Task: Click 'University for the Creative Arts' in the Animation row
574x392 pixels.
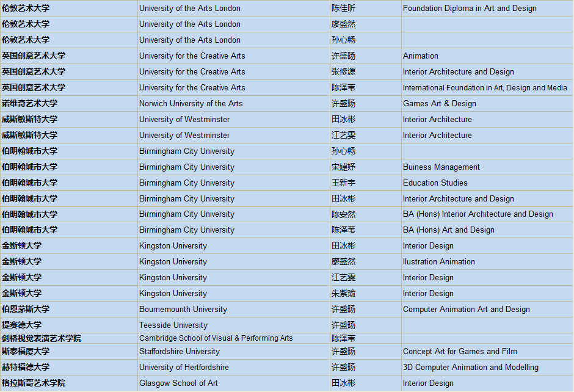Action: (x=192, y=56)
